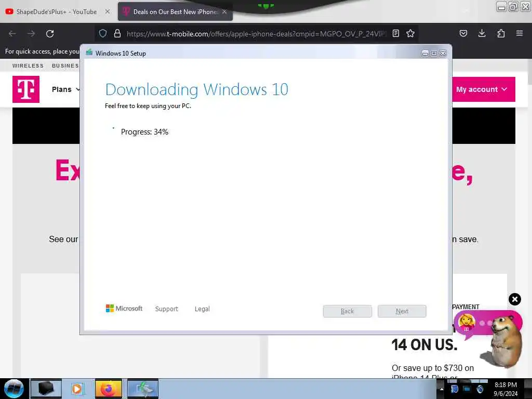Minimize the Windows 10 Setup dialog
This screenshot has height=399, width=532.
tap(425, 54)
